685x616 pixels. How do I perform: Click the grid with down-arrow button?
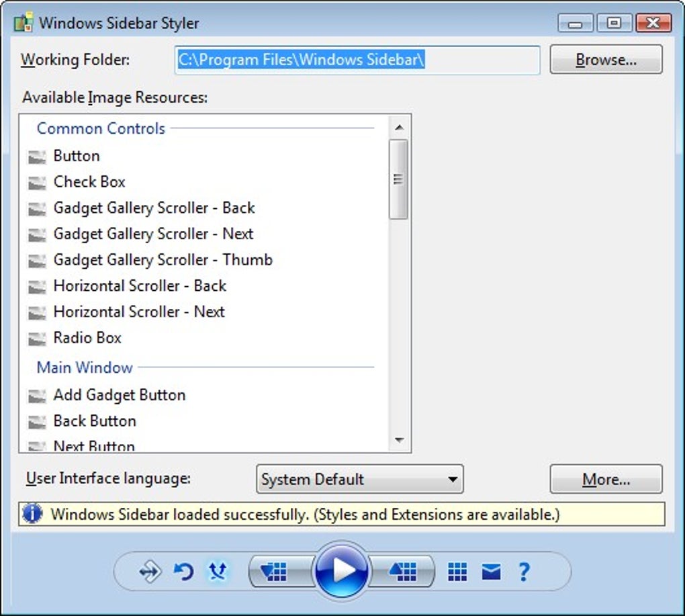pyautogui.click(x=281, y=571)
